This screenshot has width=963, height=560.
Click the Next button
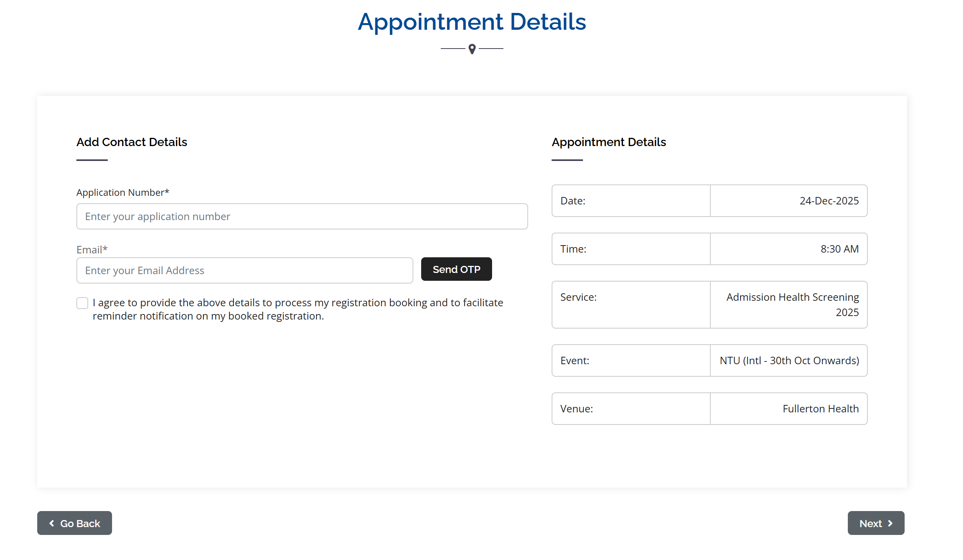pos(876,523)
